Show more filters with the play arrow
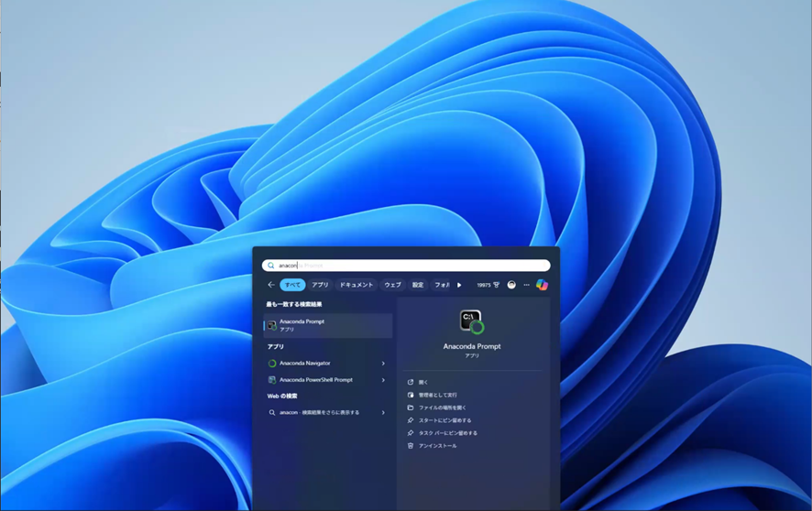Image resolution: width=812 pixels, height=511 pixels. (x=459, y=285)
